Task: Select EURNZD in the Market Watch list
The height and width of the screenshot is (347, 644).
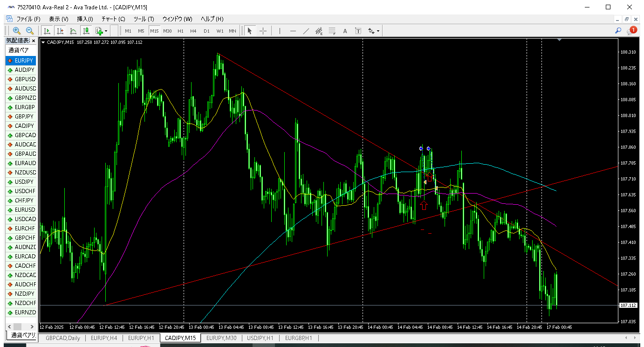Action: click(21, 312)
